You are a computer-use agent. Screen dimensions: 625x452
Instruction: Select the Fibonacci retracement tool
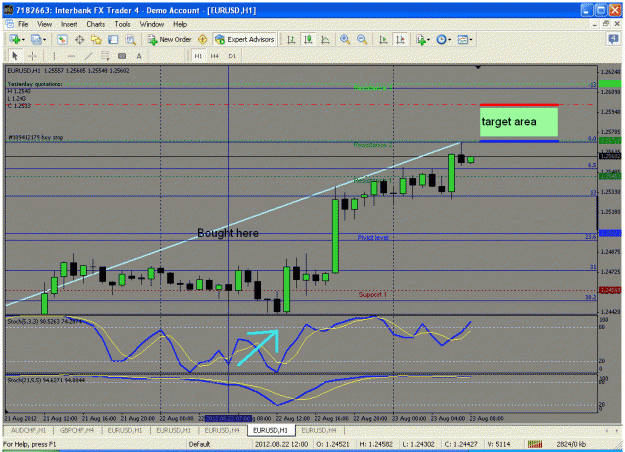(x=105, y=56)
